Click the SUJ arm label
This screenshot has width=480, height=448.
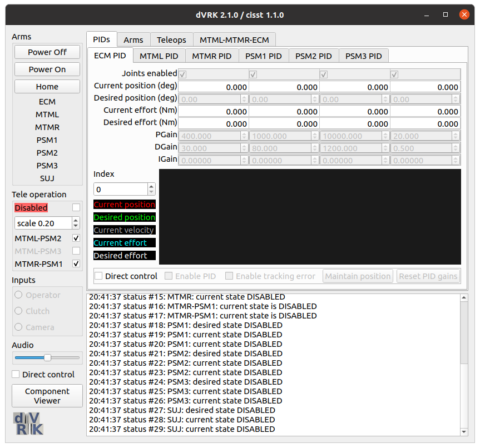[x=47, y=178]
